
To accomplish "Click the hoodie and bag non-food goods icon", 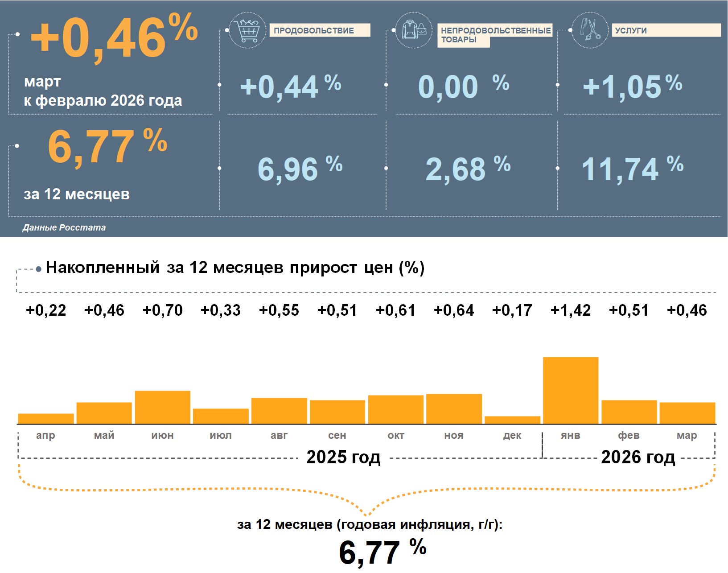I will (414, 31).
